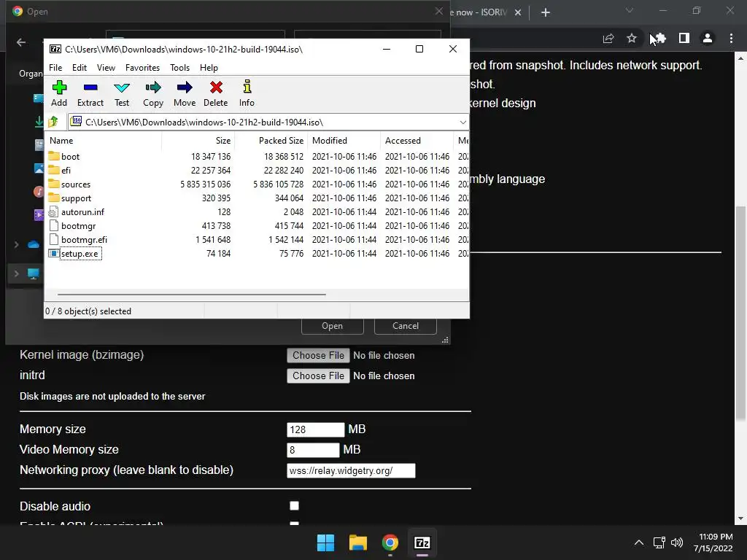
Task: Open the volume tray icon
Action: click(677, 542)
